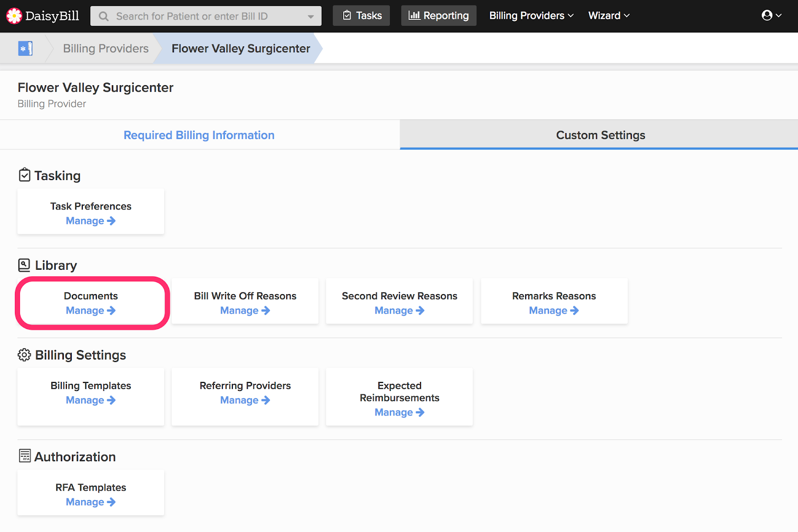This screenshot has height=532, width=798.
Task: Click the Documents card title
Action: click(x=91, y=296)
